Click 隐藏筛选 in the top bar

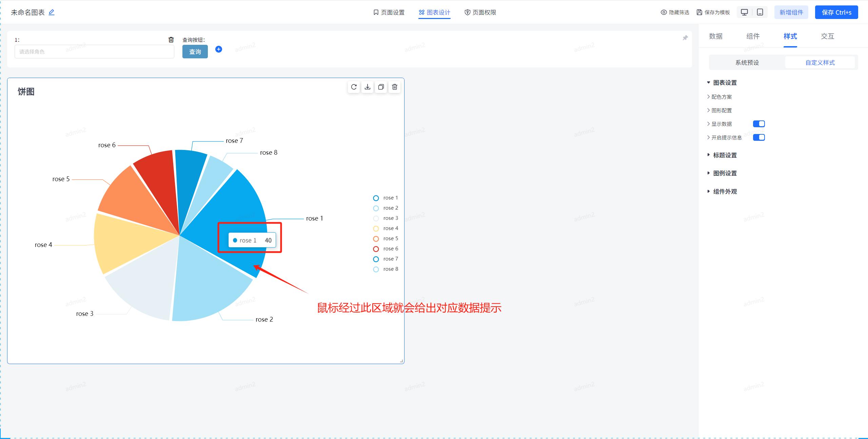coord(675,13)
